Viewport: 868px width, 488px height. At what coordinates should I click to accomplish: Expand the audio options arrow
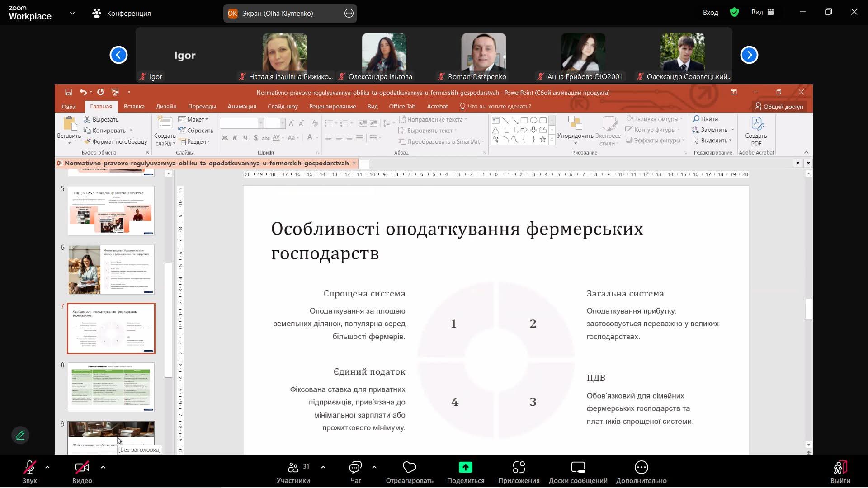tap(47, 467)
